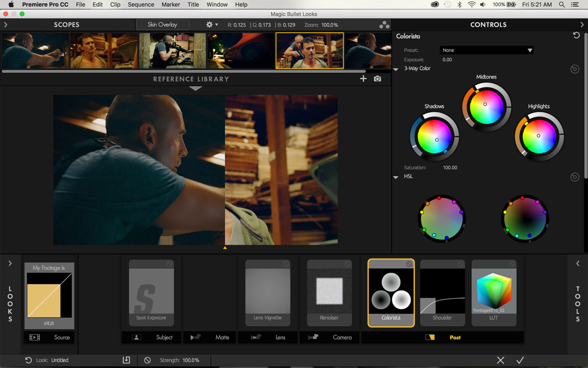The image size is (588, 368).
Task: Open macOS Spotlight search icon
Action: point(562,5)
